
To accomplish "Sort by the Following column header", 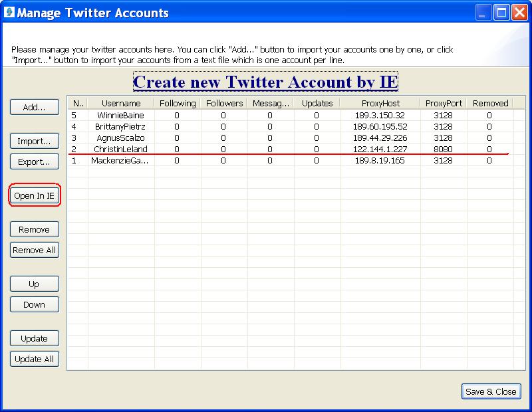I will [x=178, y=103].
